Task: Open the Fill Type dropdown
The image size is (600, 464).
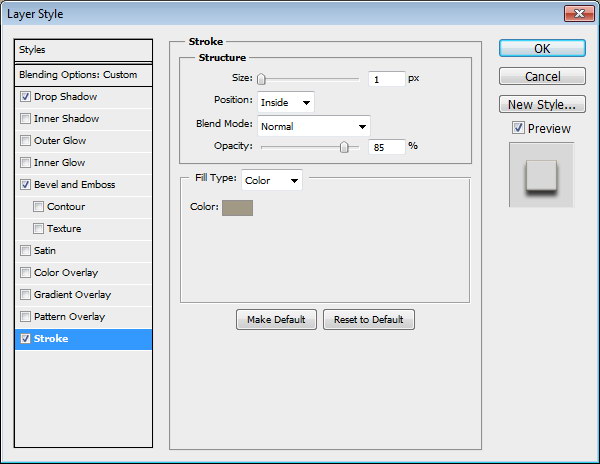Action: pos(272,181)
